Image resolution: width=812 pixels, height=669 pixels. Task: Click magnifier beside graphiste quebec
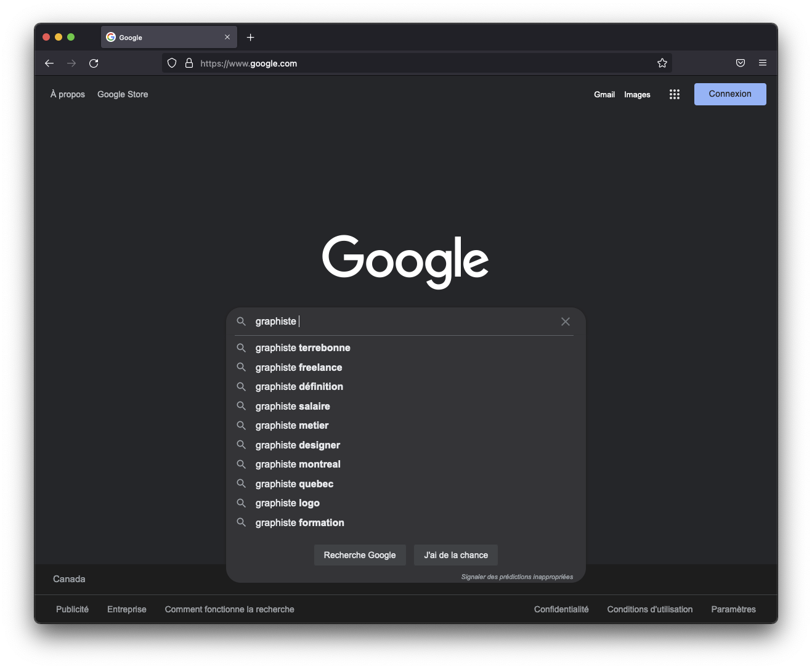[242, 484]
